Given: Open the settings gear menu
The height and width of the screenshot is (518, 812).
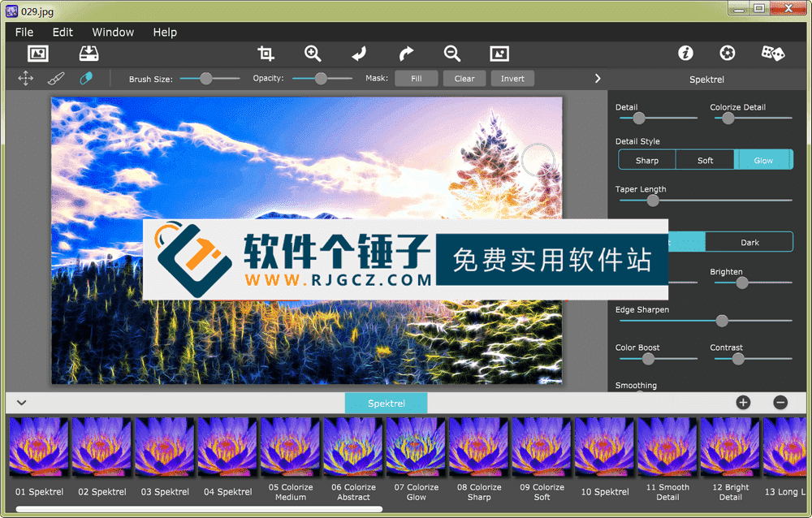Looking at the screenshot, I should (727, 53).
